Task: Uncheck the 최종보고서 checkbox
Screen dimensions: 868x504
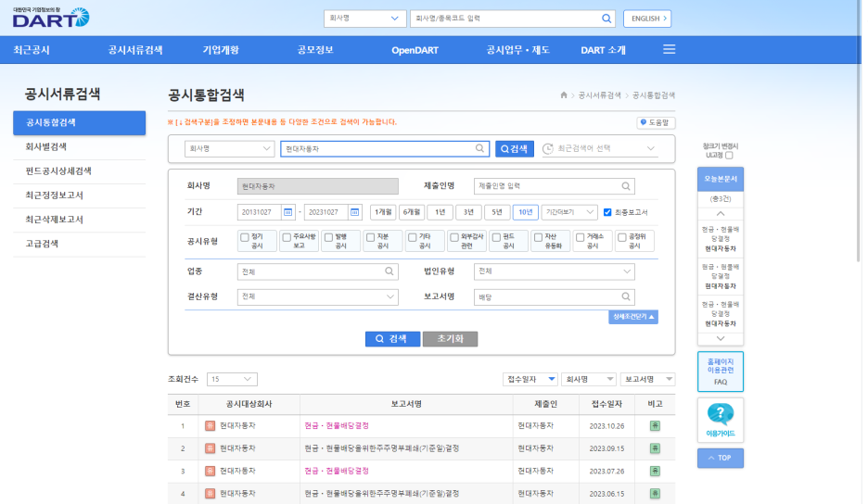Action: [x=607, y=212]
